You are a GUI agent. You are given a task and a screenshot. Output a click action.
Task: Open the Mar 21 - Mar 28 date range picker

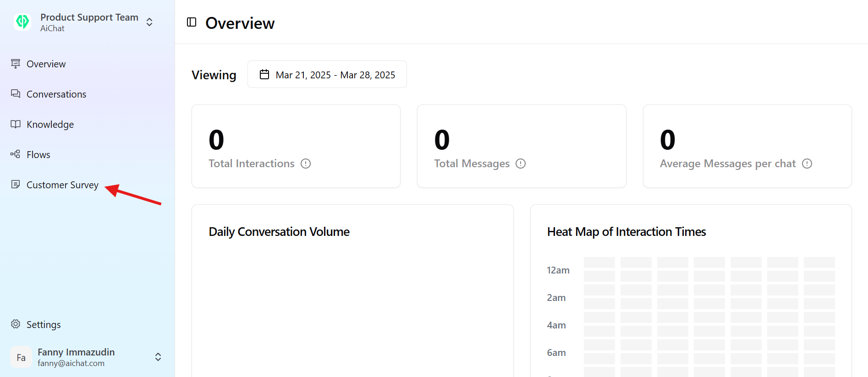(x=327, y=75)
